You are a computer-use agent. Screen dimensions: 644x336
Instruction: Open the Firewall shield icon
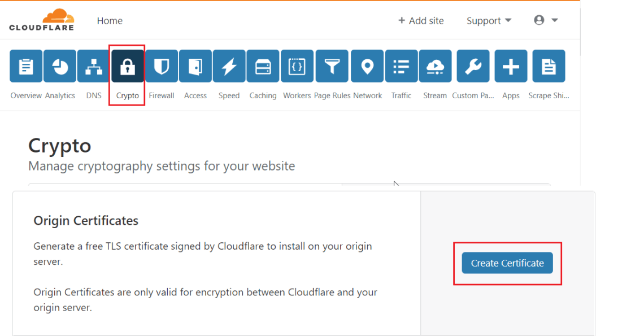[x=162, y=67]
